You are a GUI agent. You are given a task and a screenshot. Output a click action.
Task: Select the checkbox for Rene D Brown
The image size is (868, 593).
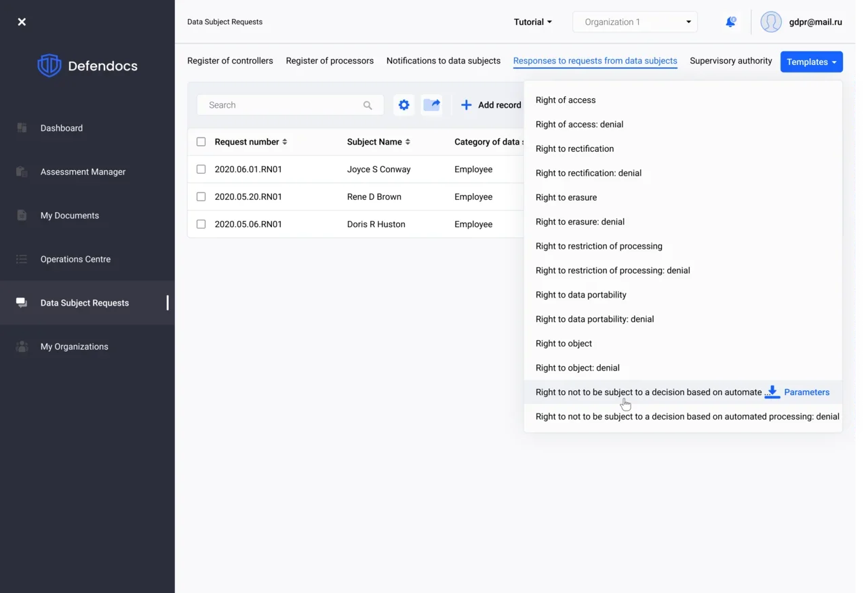click(201, 197)
